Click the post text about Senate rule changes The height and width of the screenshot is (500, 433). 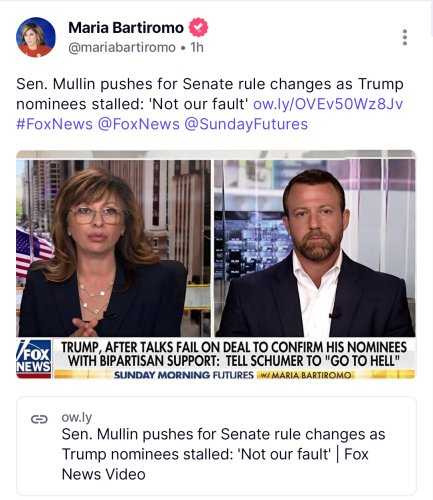(x=210, y=94)
